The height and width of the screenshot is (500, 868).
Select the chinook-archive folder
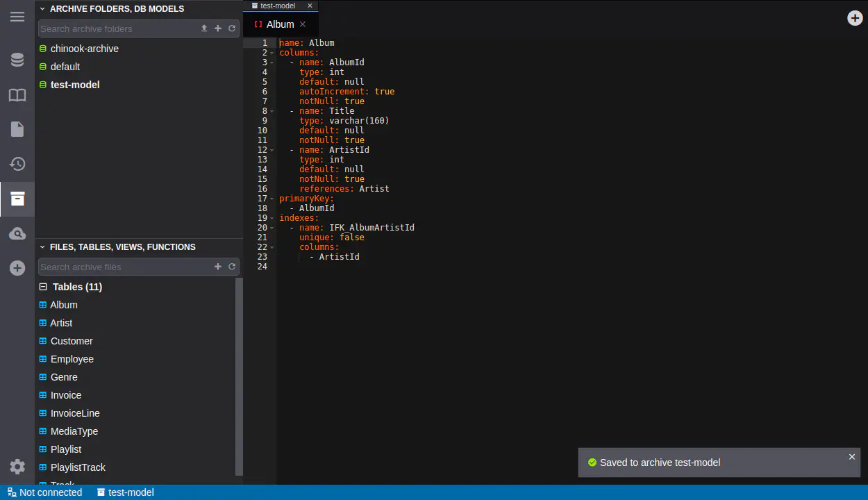tap(84, 49)
